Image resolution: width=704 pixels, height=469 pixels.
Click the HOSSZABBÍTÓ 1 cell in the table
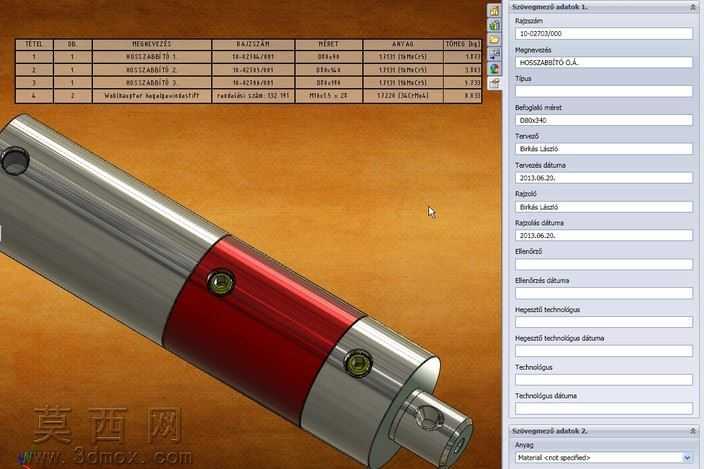(152, 57)
